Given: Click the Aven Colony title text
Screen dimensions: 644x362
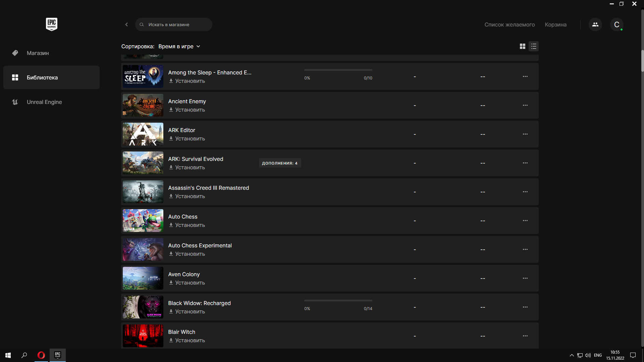Looking at the screenshot, I should pos(184,274).
